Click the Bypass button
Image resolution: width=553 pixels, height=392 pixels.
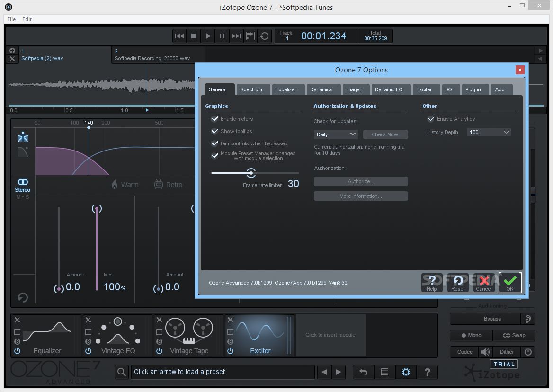point(485,319)
